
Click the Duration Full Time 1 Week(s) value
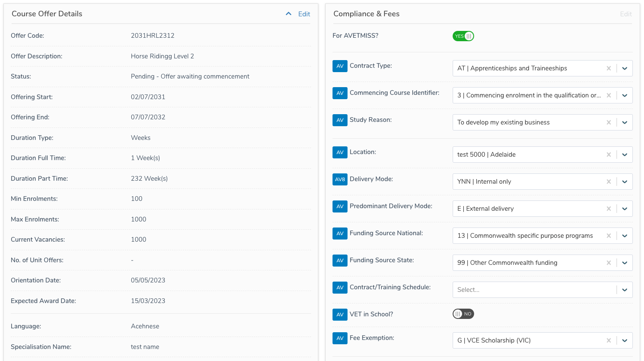click(x=145, y=158)
